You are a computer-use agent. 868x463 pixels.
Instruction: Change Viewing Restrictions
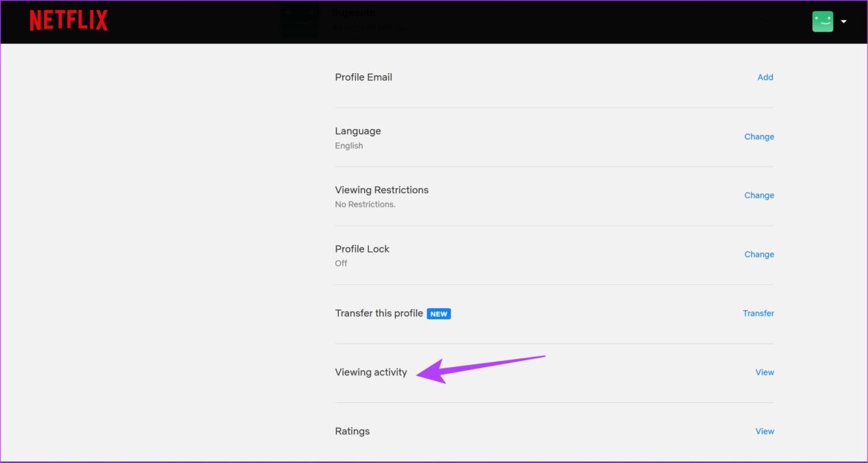[x=759, y=195]
